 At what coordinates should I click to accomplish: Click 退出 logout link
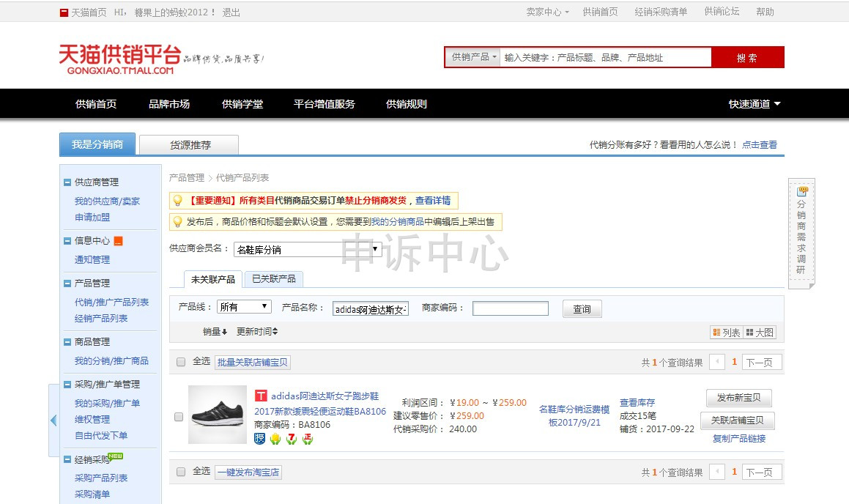(231, 12)
